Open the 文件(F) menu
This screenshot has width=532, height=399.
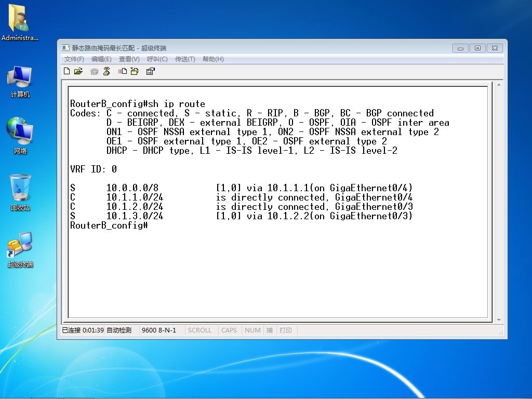pyautogui.click(x=74, y=59)
